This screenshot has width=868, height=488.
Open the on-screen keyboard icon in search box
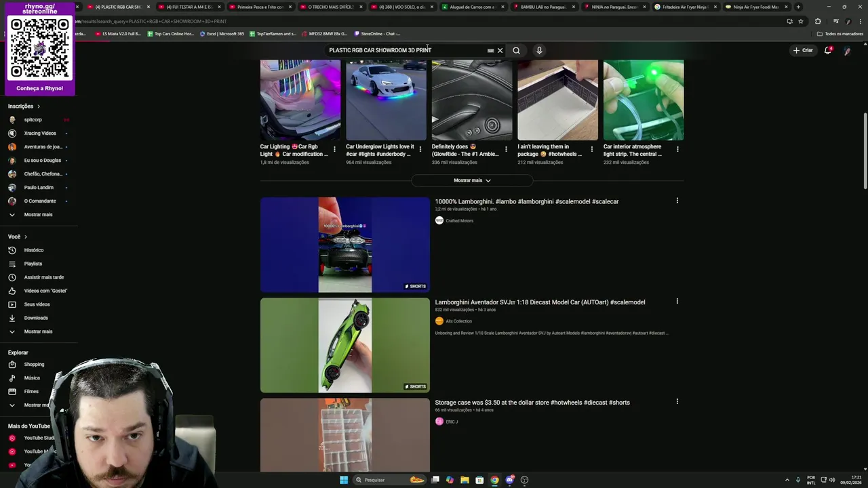point(490,50)
